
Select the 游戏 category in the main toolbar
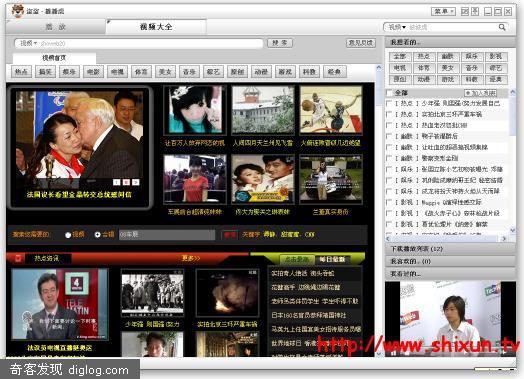coord(285,72)
